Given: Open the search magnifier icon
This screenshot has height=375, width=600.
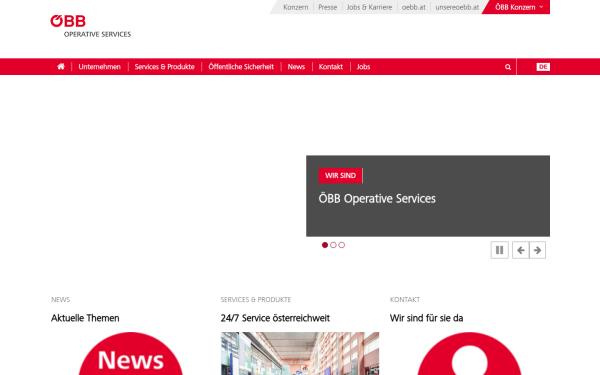Looking at the screenshot, I should pos(508,67).
